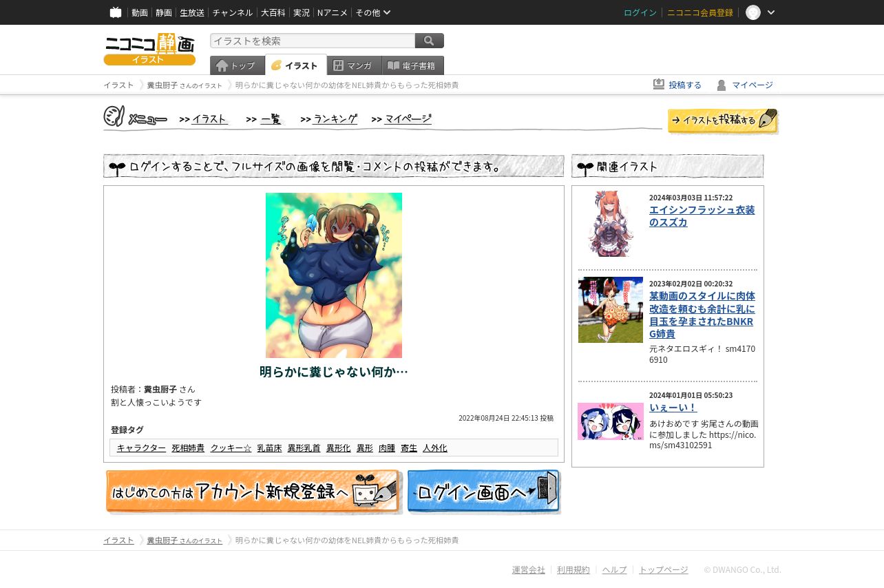This screenshot has width=884, height=588.
Task: Click the ニコニコ静画 logo
Action: (x=149, y=49)
